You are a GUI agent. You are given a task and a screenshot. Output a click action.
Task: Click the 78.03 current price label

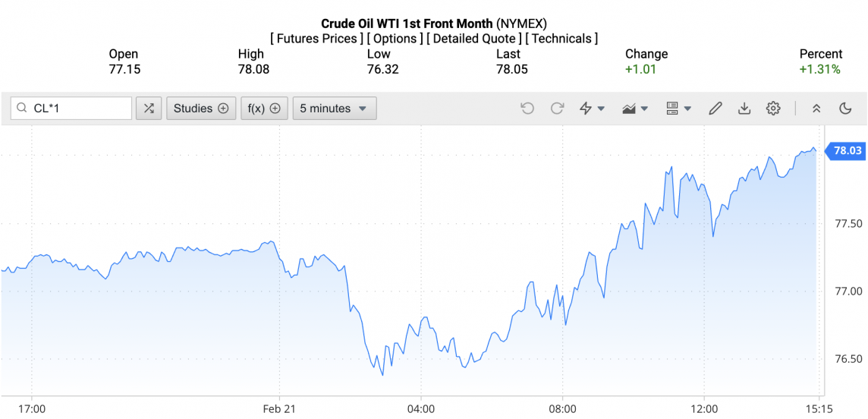click(x=847, y=151)
